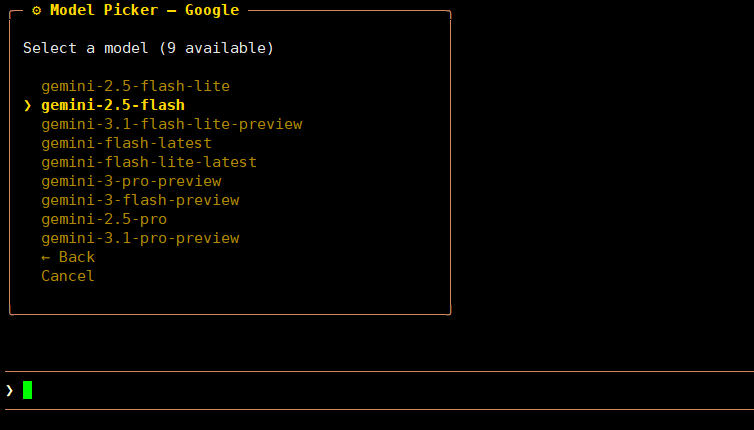Choose the gemini-3-pro-preview model
Image resolution: width=754 pixels, height=430 pixels.
[131, 181]
